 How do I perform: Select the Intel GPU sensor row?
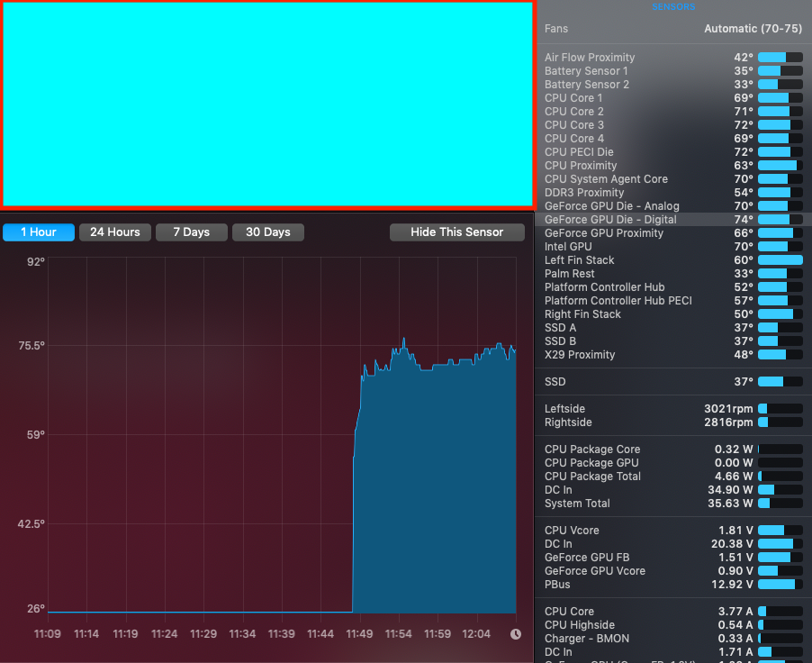(673, 247)
